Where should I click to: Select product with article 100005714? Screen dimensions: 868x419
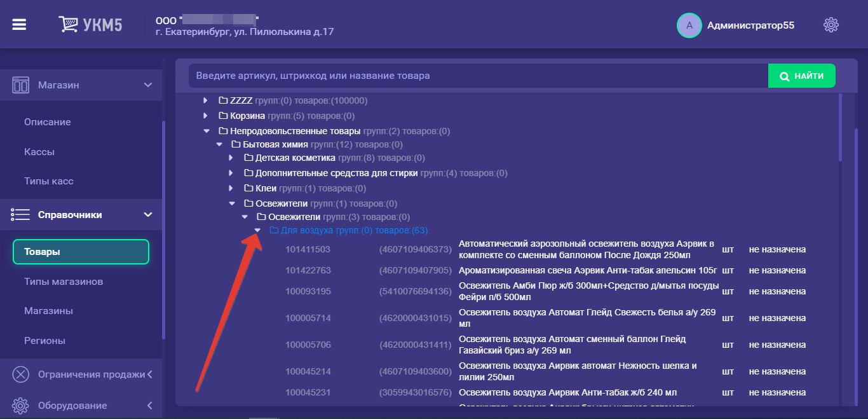click(308, 318)
